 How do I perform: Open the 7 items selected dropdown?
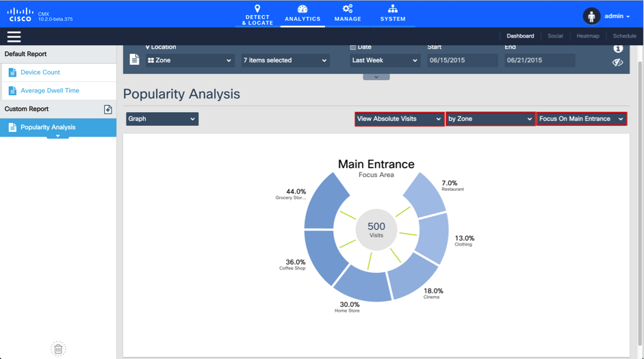(285, 60)
